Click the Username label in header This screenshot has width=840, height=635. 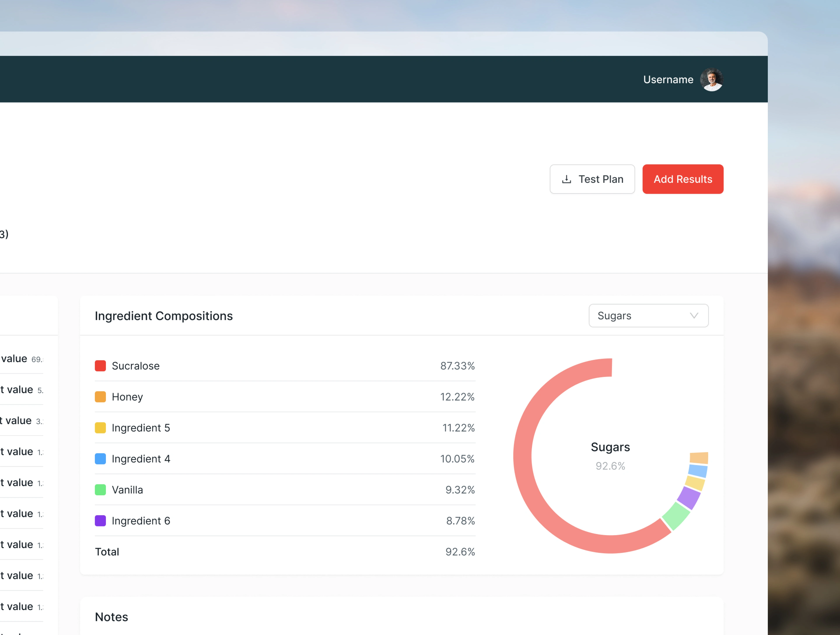[668, 79]
